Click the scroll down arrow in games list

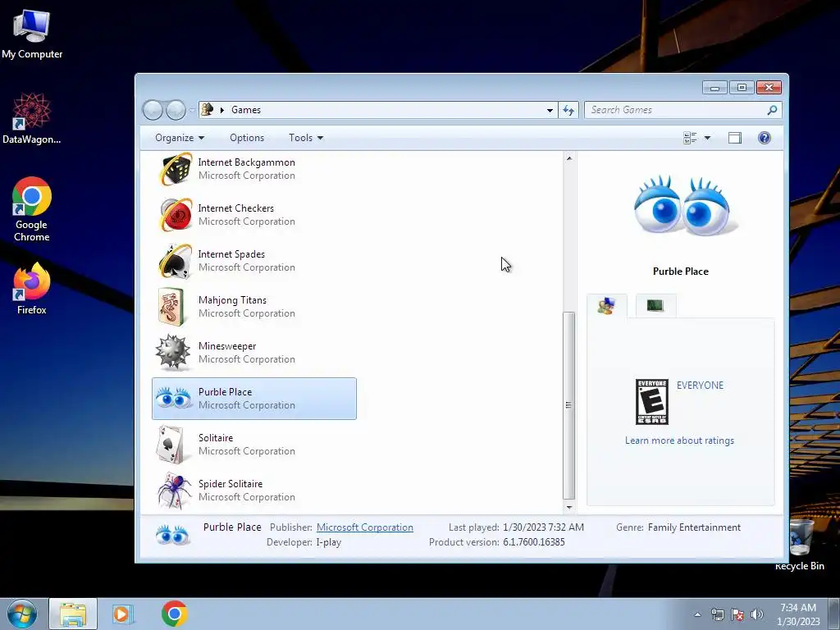(x=569, y=507)
